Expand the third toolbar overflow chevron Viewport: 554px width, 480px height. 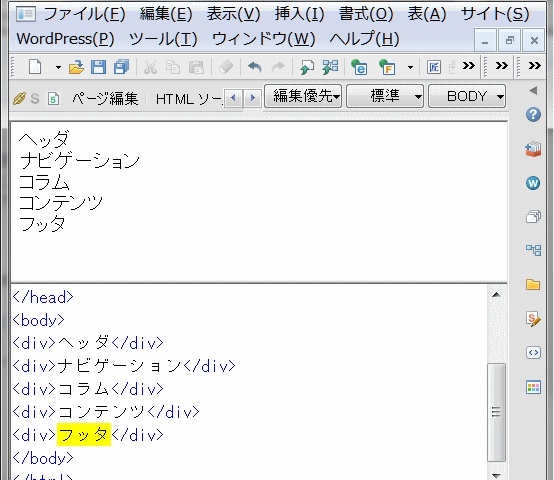coord(535,66)
